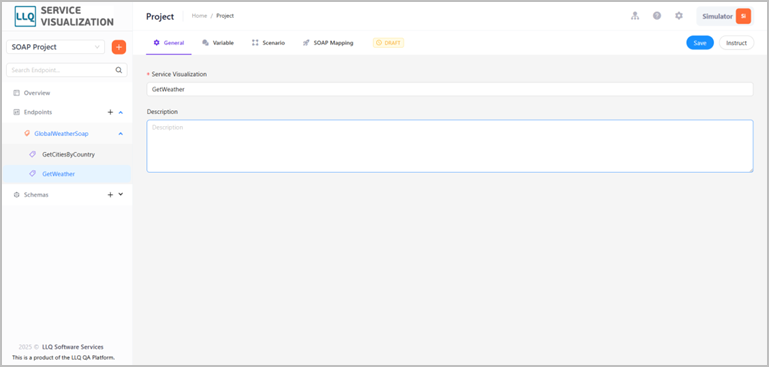Click the Project breadcrumb item

point(225,16)
